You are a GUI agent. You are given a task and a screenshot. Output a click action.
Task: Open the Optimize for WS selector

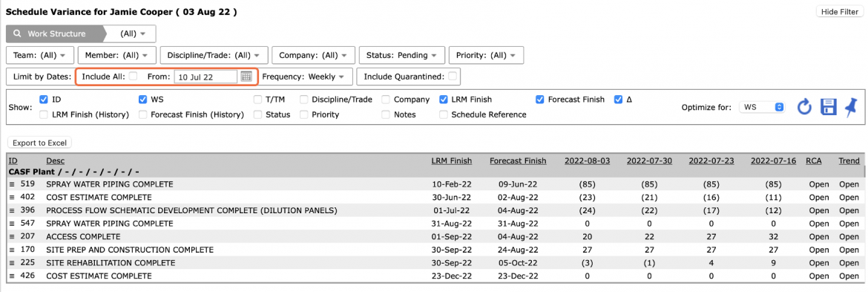pos(762,107)
